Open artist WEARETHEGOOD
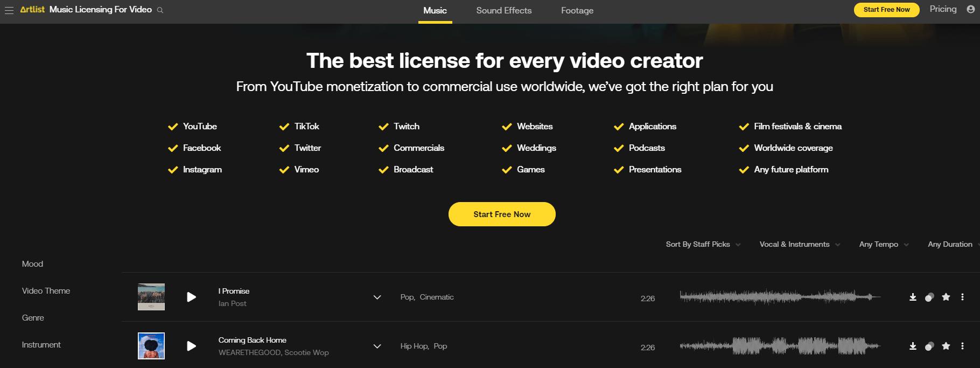The image size is (980, 368). [249, 352]
